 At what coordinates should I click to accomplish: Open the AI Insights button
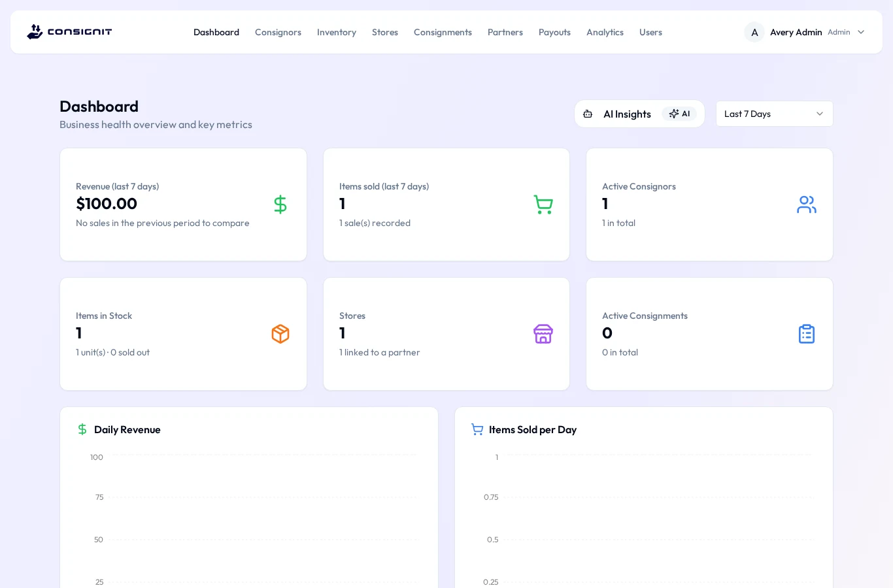639,114
